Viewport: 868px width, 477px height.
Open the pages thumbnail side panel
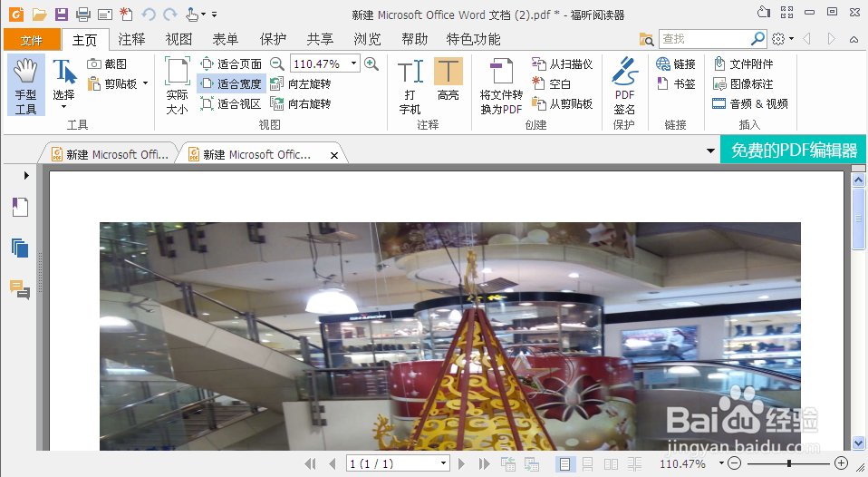point(20,248)
